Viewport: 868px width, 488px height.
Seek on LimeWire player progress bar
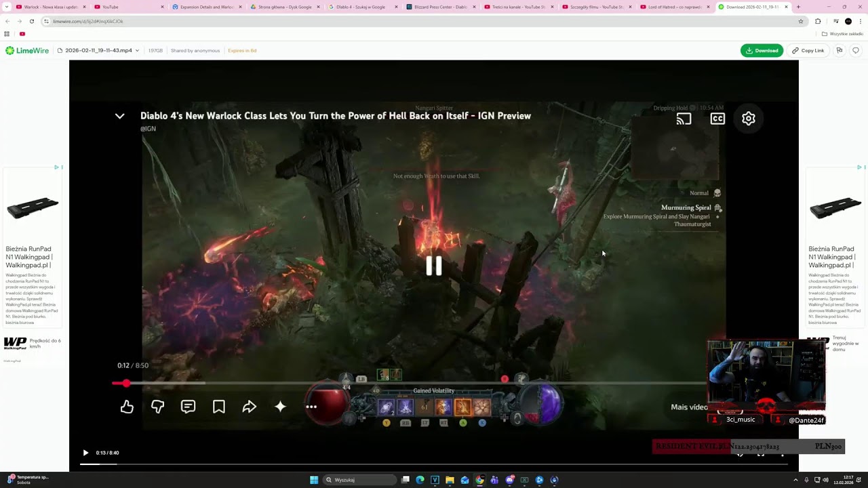click(x=433, y=464)
